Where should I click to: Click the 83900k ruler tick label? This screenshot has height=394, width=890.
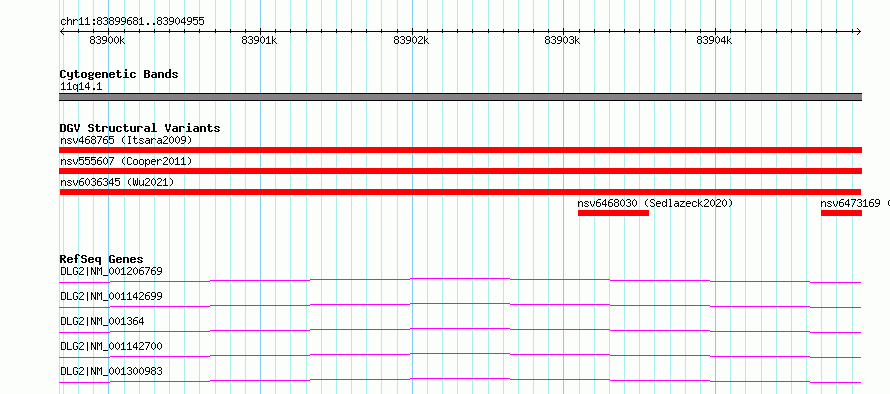coord(107,40)
